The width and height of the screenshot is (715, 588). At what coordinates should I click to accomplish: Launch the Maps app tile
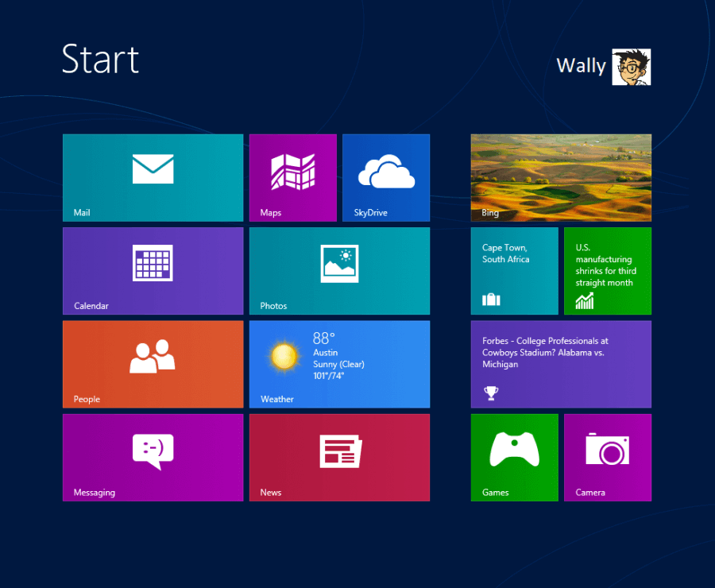(292, 178)
